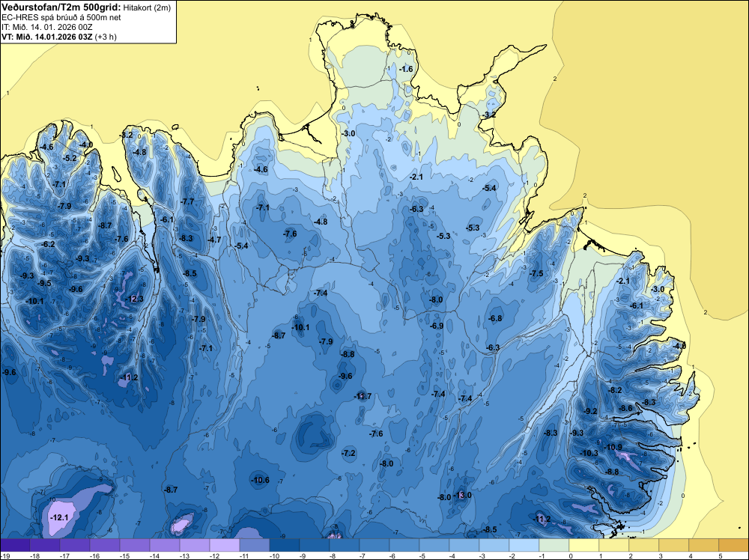Click legend swatch between -7 and -6
The height and width of the screenshot is (560, 749).
pyautogui.click(x=374, y=545)
